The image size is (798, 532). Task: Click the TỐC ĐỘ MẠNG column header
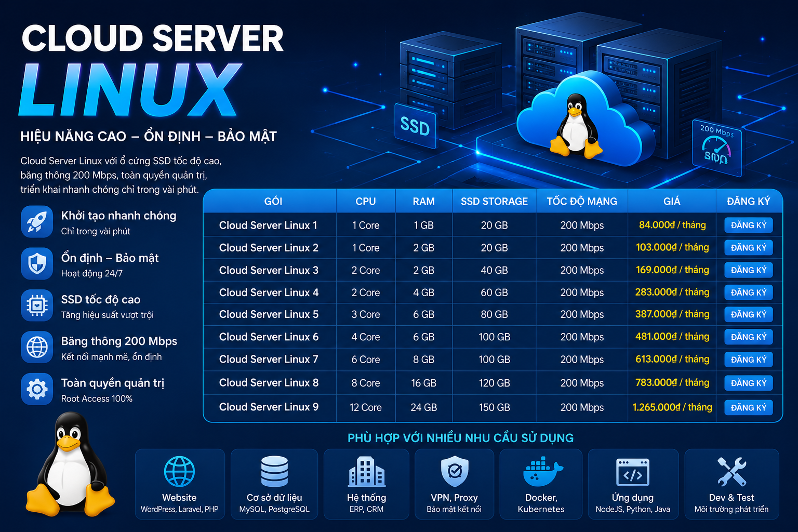click(x=582, y=201)
